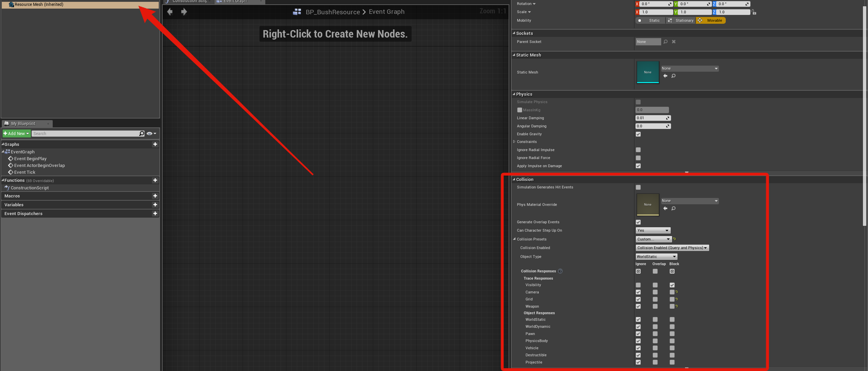Switch to the My Blueprint tab
Screen dimensions: 868x371
23,124
